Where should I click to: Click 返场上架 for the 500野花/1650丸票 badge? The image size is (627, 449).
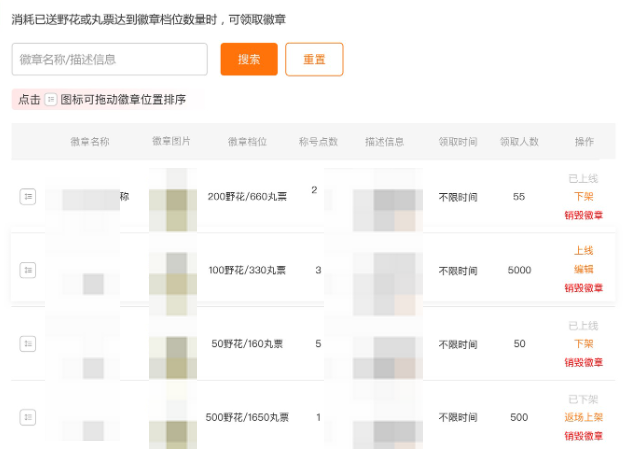583,417
